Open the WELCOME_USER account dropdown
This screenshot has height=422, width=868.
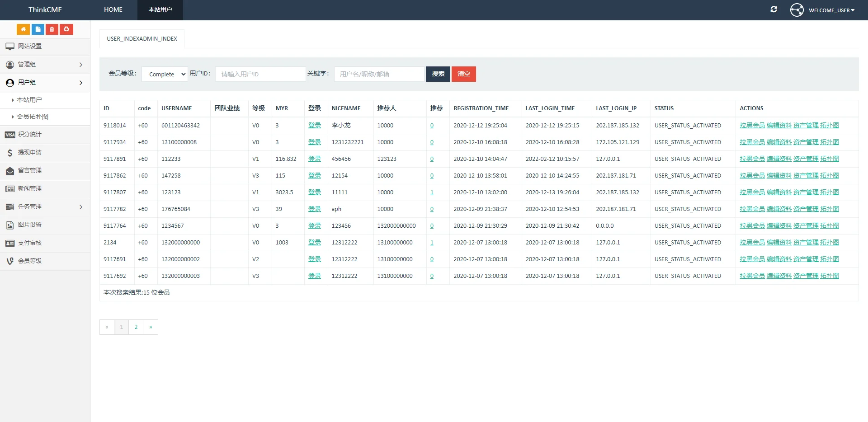[x=831, y=10]
